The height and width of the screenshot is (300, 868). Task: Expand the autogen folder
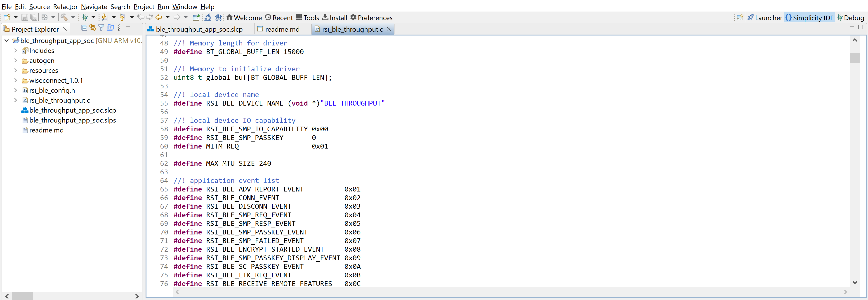pos(16,60)
